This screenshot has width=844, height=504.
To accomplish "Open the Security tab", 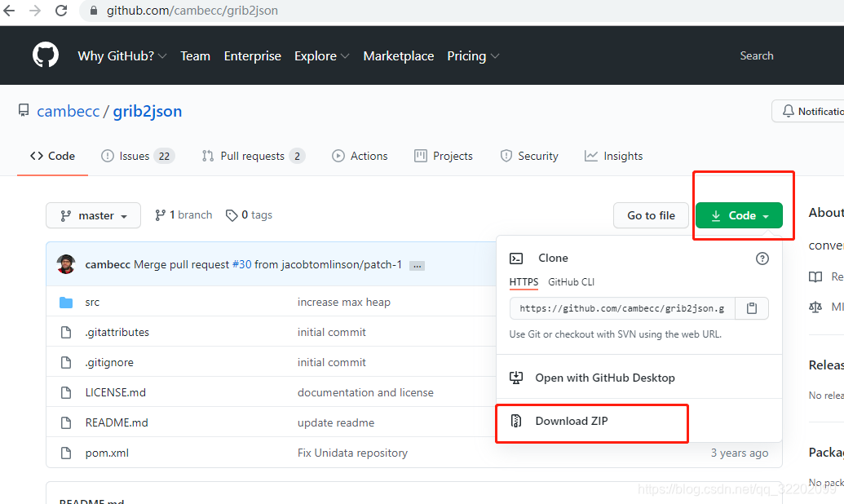I will click(x=530, y=156).
